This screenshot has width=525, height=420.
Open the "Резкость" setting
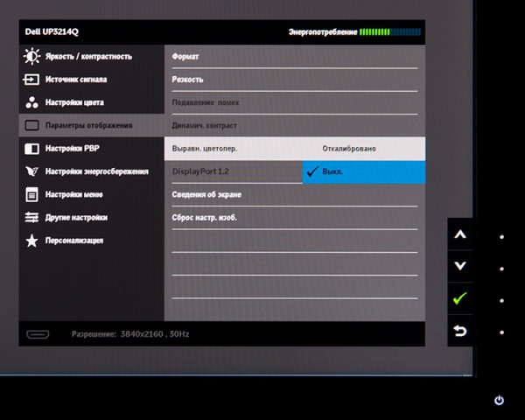(188, 80)
